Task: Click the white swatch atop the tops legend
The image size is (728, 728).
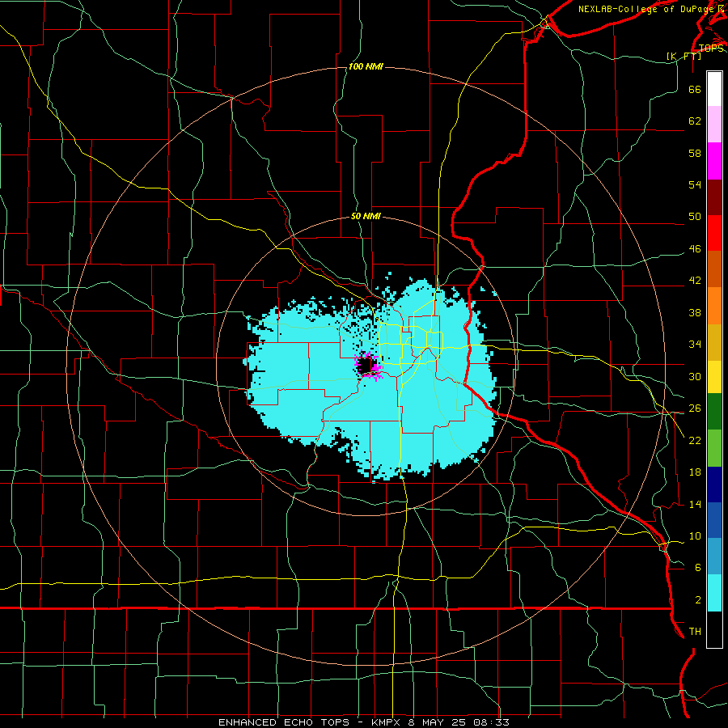Action: (x=714, y=89)
